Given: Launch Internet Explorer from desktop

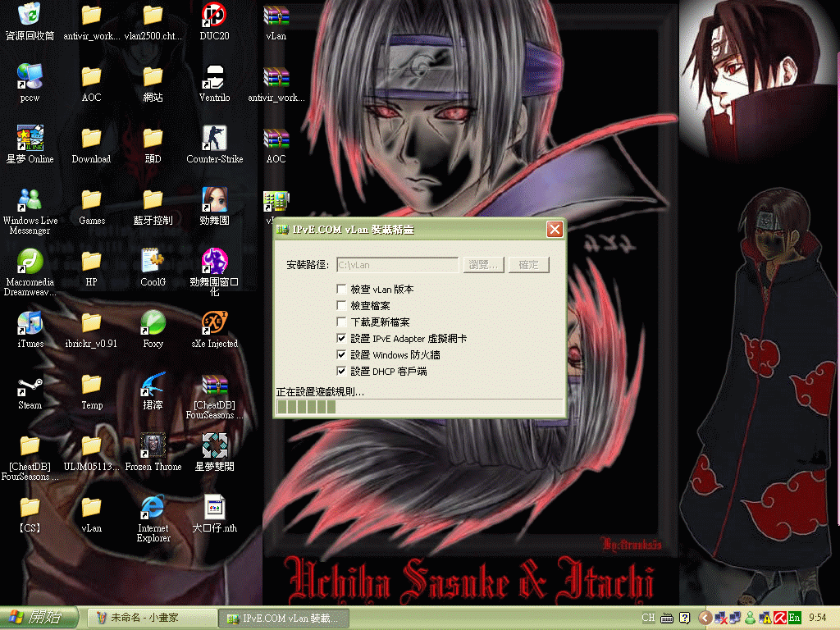Looking at the screenshot, I should coord(153,509).
